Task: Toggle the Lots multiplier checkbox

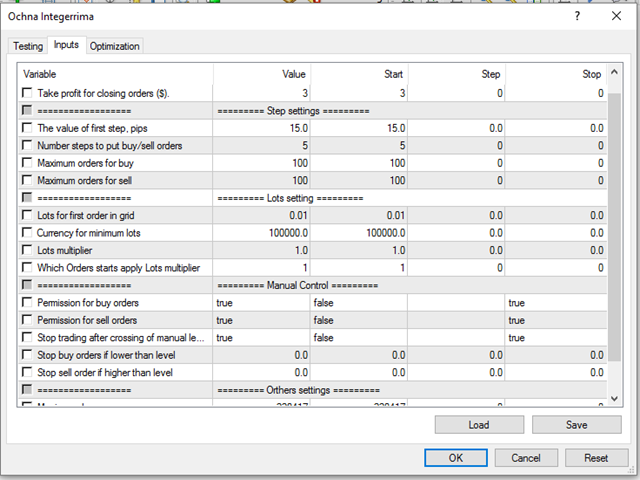Action: tap(27, 250)
